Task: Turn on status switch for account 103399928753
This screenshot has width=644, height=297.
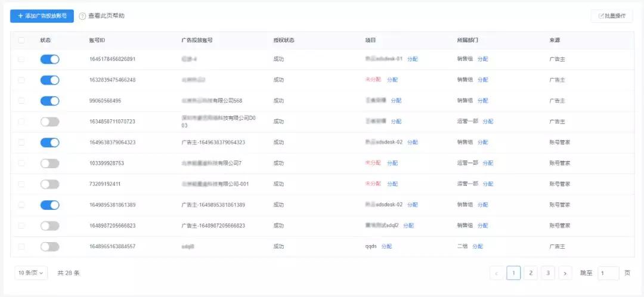Action: [x=49, y=163]
